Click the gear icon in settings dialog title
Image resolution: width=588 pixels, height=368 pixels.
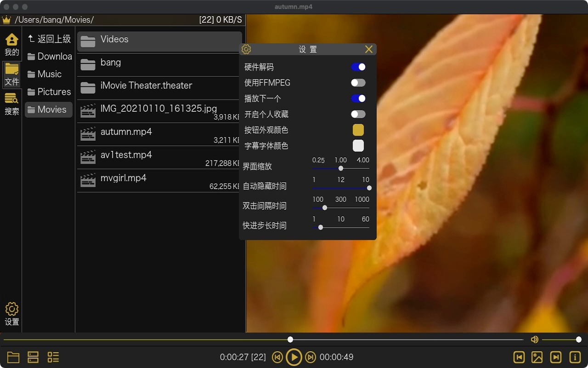coord(246,49)
